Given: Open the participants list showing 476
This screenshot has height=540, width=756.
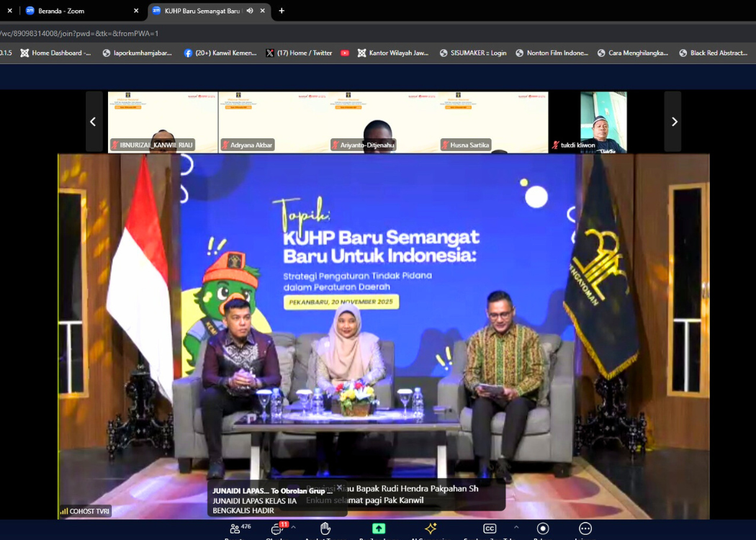Looking at the screenshot, I should point(235,529).
